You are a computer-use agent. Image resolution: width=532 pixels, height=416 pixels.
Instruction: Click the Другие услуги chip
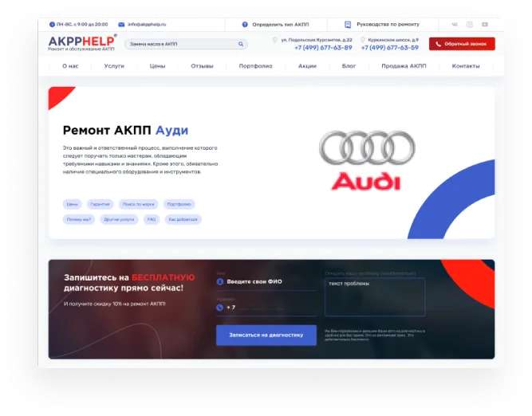click(119, 219)
